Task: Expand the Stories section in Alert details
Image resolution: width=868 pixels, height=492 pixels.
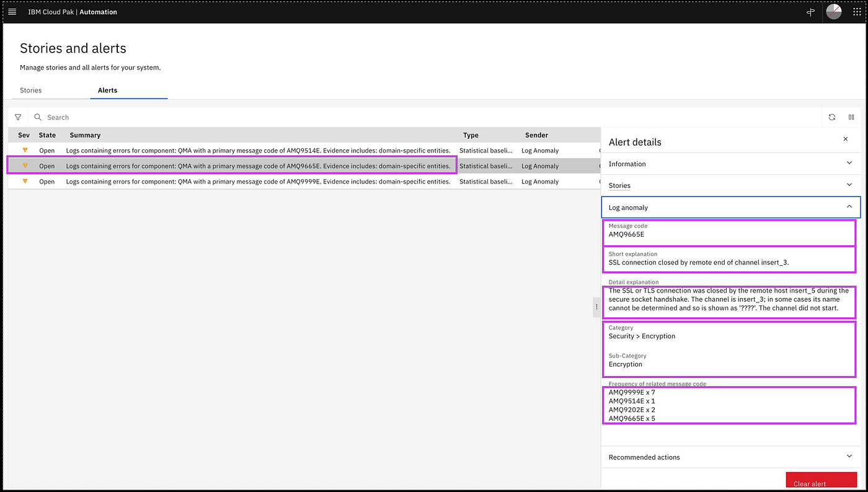Action: [730, 185]
